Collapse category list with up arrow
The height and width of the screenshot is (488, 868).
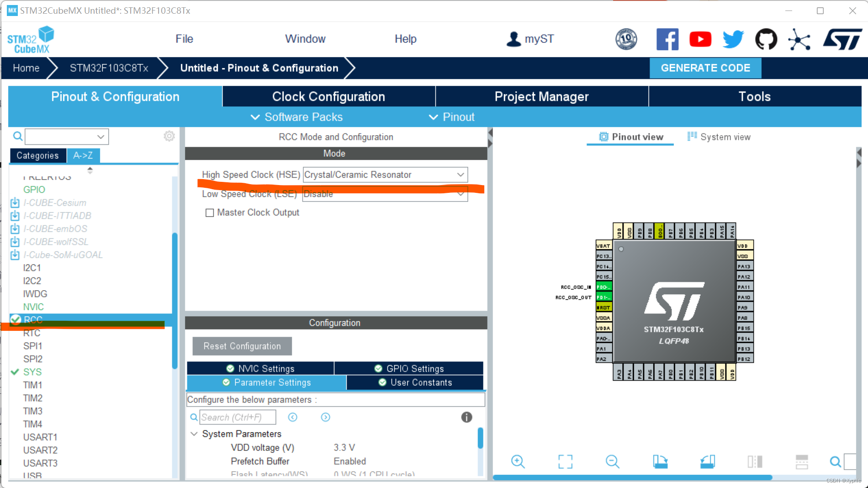click(x=90, y=168)
